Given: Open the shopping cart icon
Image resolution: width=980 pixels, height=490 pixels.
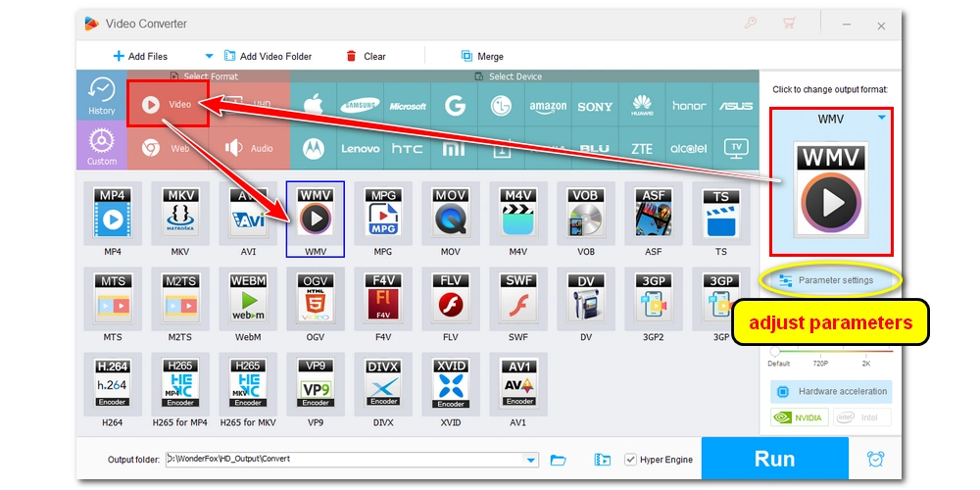Looking at the screenshot, I should coord(789,24).
